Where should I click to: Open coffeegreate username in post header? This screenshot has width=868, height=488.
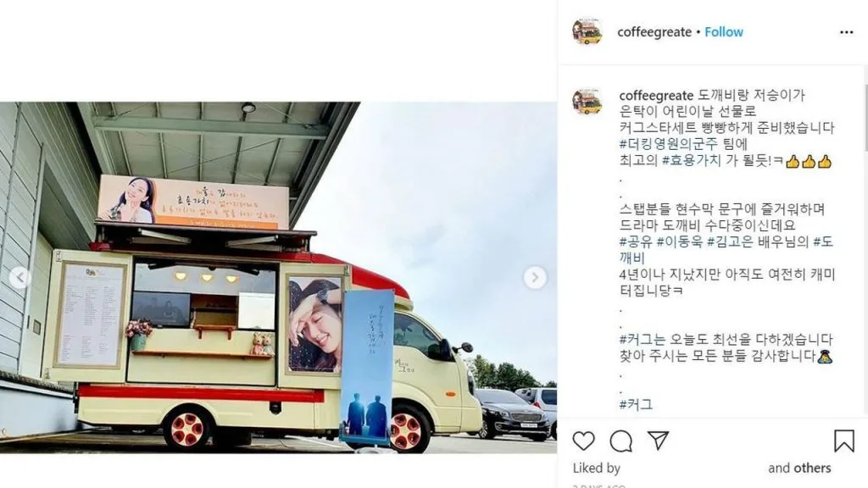click(654, 32)
